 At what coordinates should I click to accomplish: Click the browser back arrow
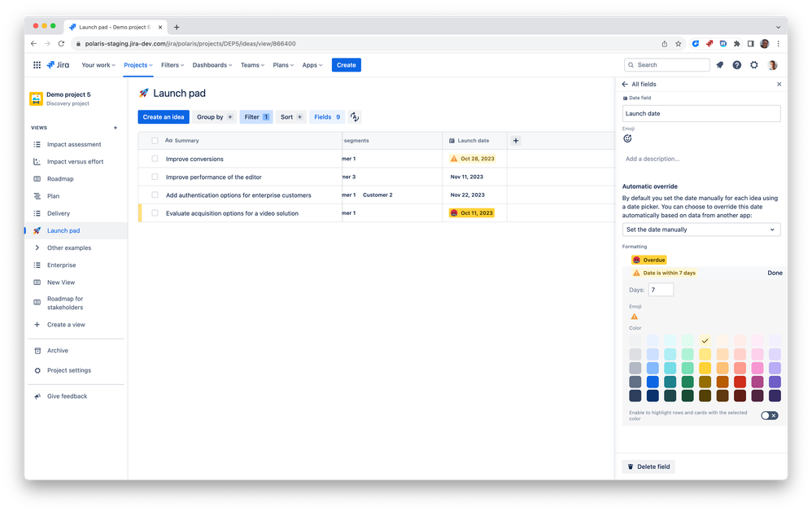pyautogui.click(x=33, y=43)
